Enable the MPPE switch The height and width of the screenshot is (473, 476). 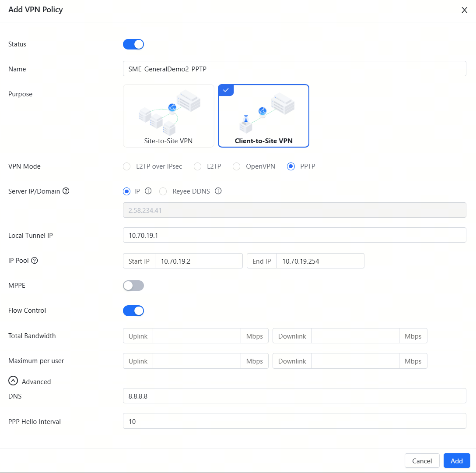133,286
